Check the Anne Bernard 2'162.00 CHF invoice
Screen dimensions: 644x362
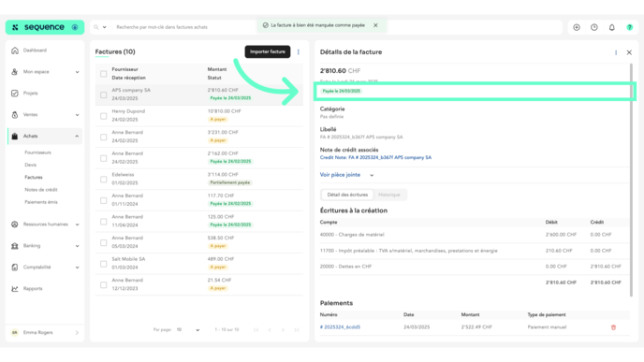[x=104, y=158]
